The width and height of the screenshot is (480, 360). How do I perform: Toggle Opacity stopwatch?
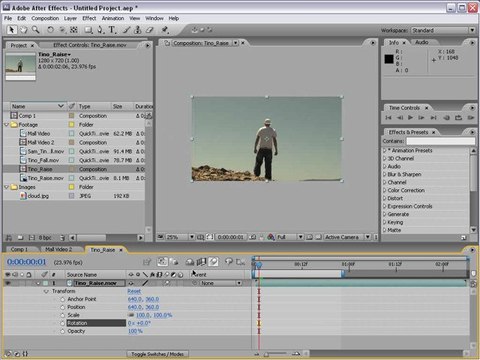tap(62, 331)
